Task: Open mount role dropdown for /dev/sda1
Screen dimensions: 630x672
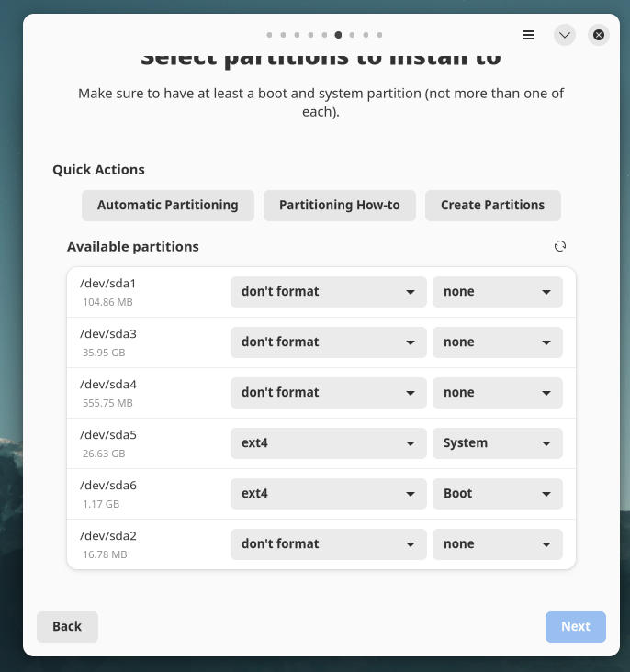Action: pyautogui.click(x=497, y=292)
